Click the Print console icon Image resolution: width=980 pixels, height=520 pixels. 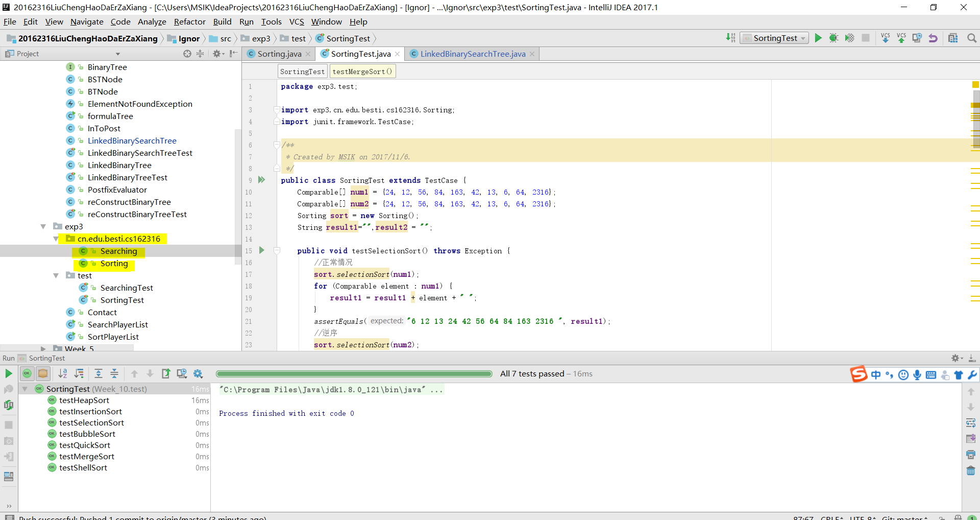[971, 455]
